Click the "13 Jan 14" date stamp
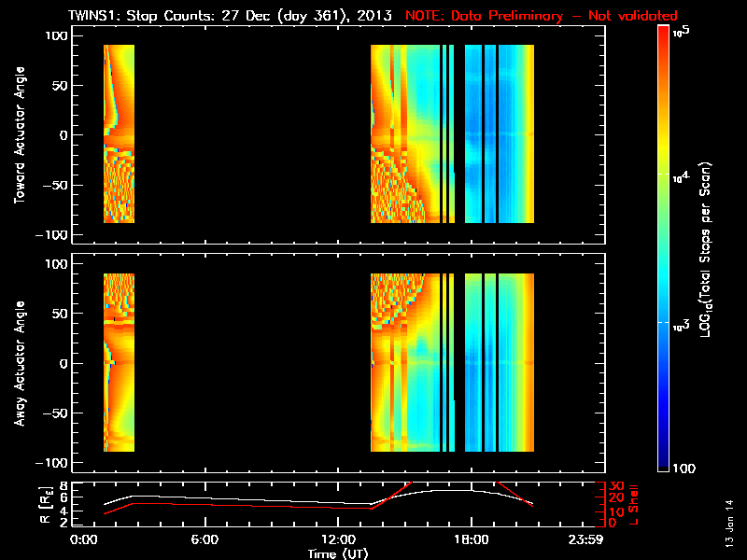Viewport: 747px width, 560px height. [729, 524]
